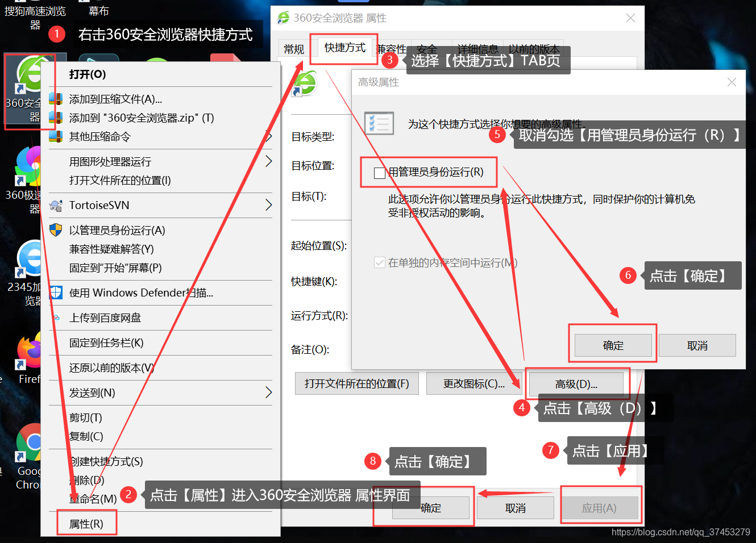Select the 360极速浏览器 desktop icon
The width and height of the screenshot is (756, 543).
tap(28, 166)
